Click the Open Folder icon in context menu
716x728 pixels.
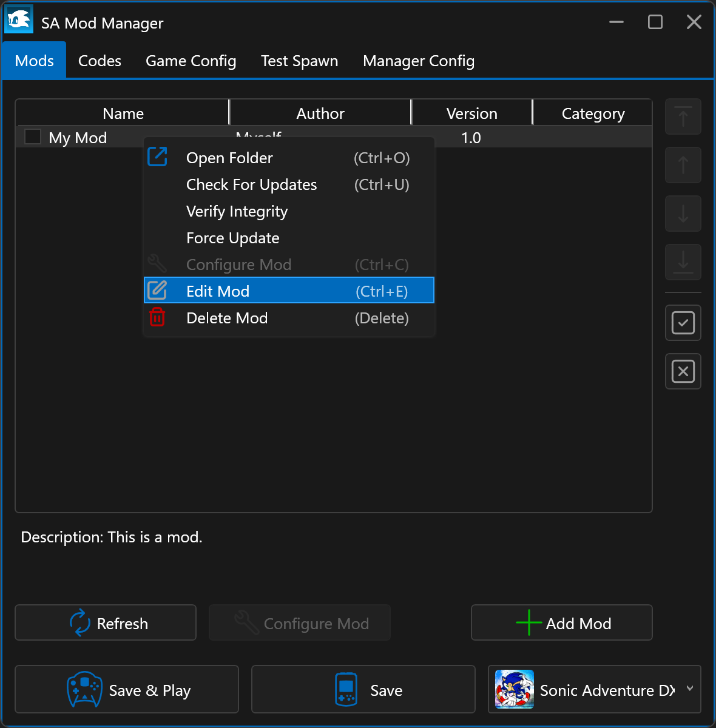tap(157, 157)
